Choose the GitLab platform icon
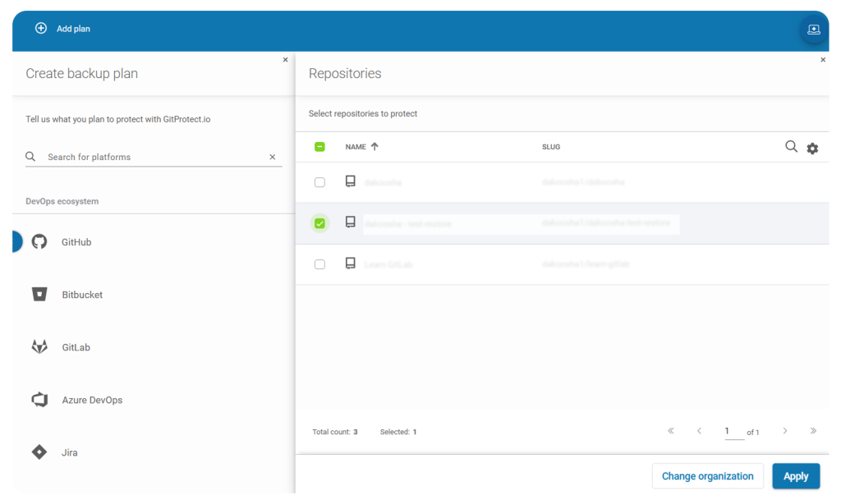This screenshot has height=504, width=841. coord(39,346)
